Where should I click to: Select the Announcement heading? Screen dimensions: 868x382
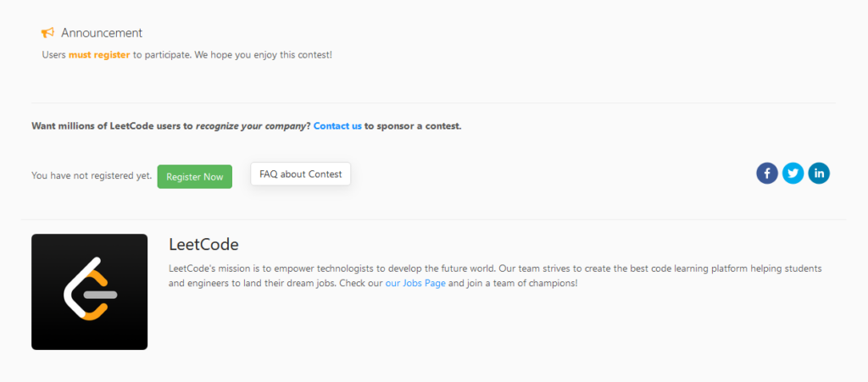point(102,33)
